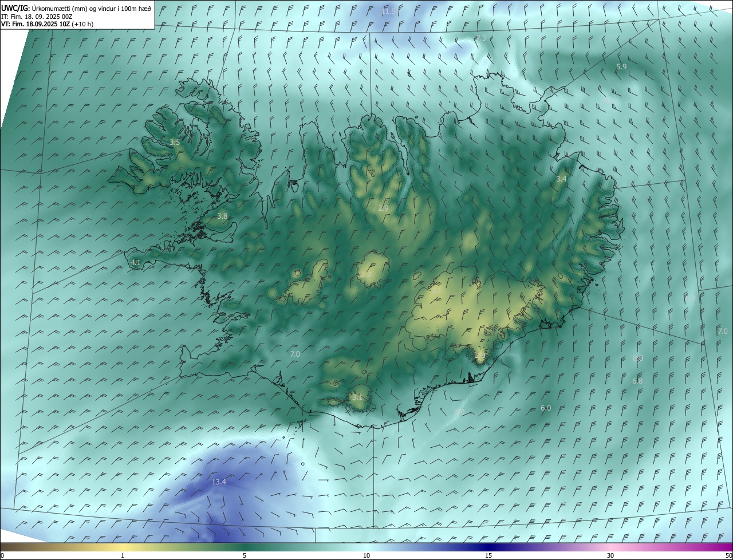Click the 0 tick label on the color scale

tap(2, 555)
